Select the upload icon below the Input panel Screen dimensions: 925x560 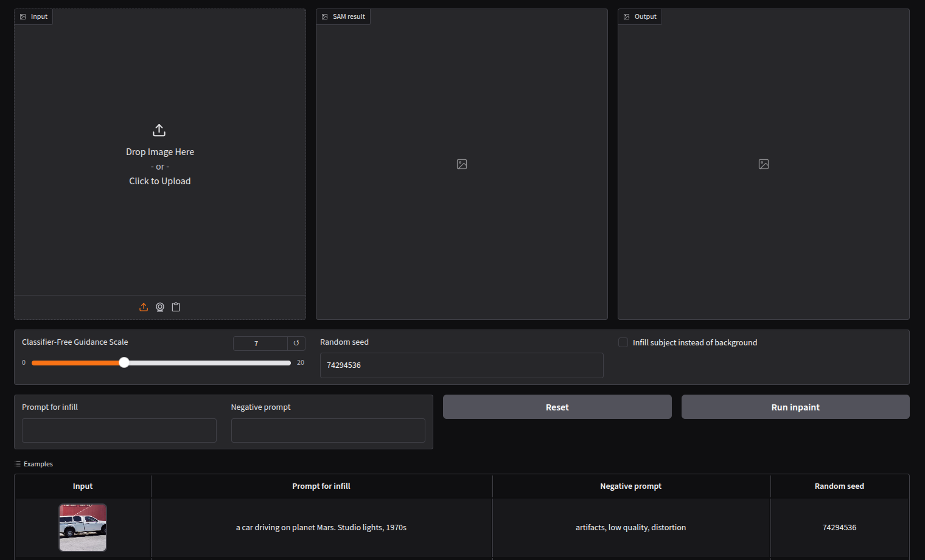[x=144, y=306]
